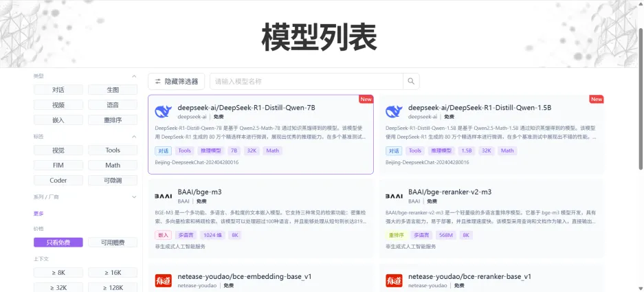The image size is (644, 292).
Task: Click the 隐藏筛选器 button
Action: (176, 82)
